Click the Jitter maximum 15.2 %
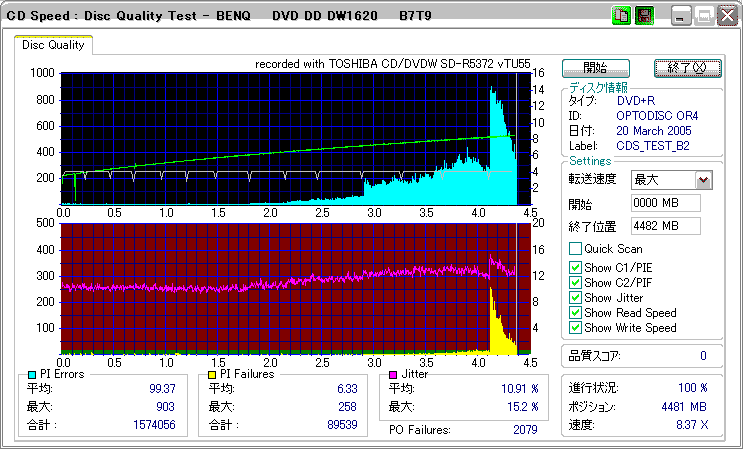This screenshot has height=449, width=743. tap(523, 407)
